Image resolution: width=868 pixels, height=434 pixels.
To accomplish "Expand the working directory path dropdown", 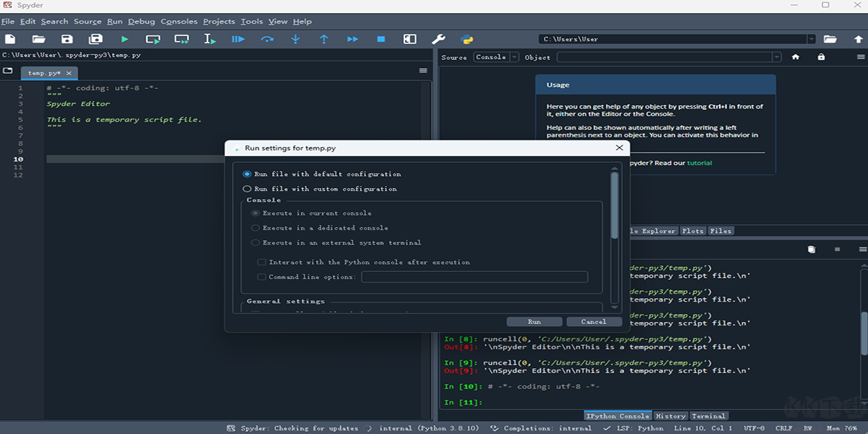I will coord(811,39).
